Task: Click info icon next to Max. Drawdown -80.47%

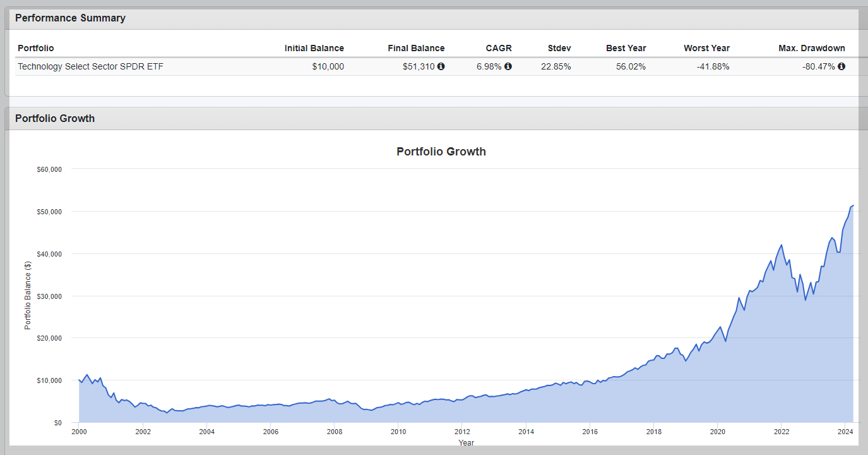Action: pos(841,66)
